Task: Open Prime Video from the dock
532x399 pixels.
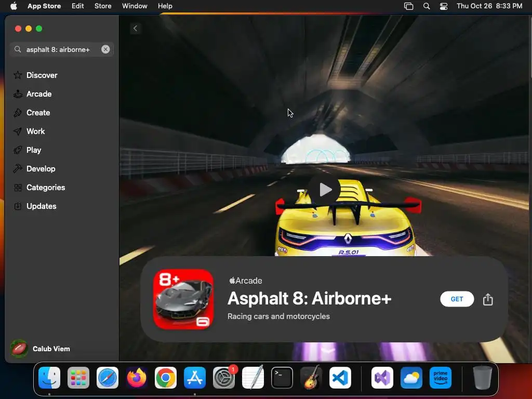Action: pyautogui.click(x=441, y=378)
